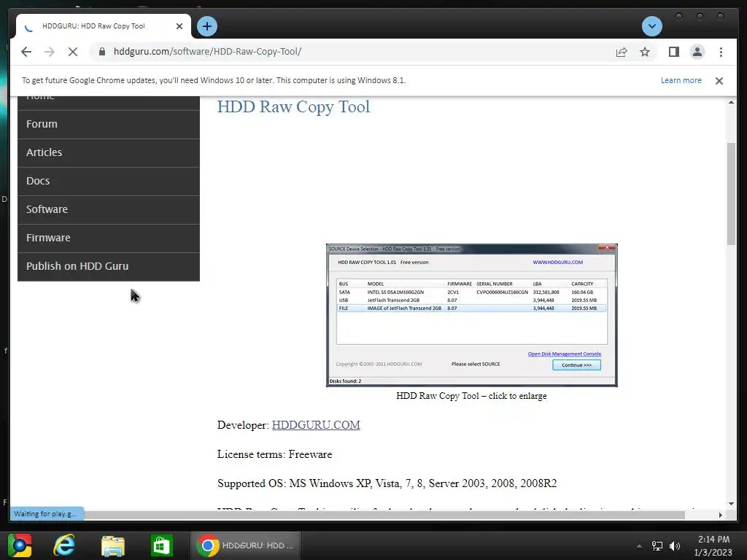Dismiss the Chrome update notice
The width and height of the screenshot is (747, 560).
pyautogui.click(x=719, y=80)
